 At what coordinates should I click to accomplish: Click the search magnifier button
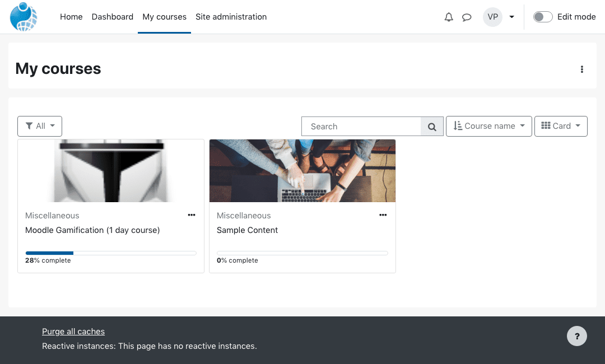(432, 127)
